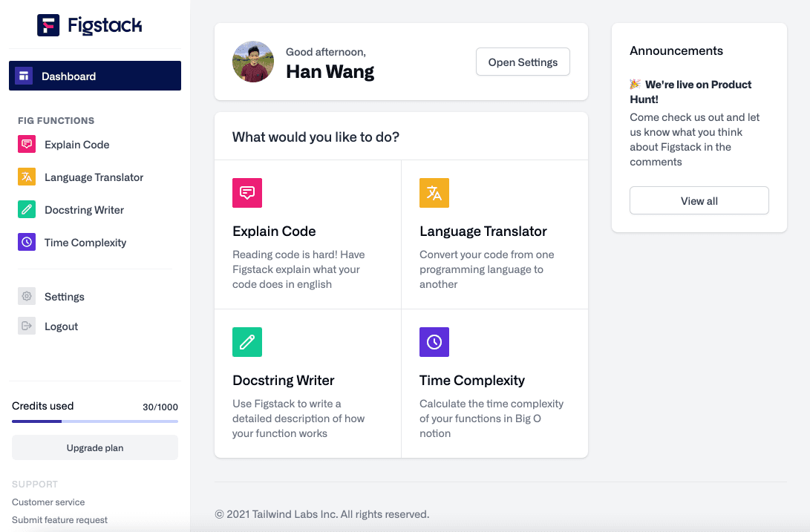Viewport: 810px width, 532px height.
Task: Click Han Wang's profile photo
Action: coord(253,62)
